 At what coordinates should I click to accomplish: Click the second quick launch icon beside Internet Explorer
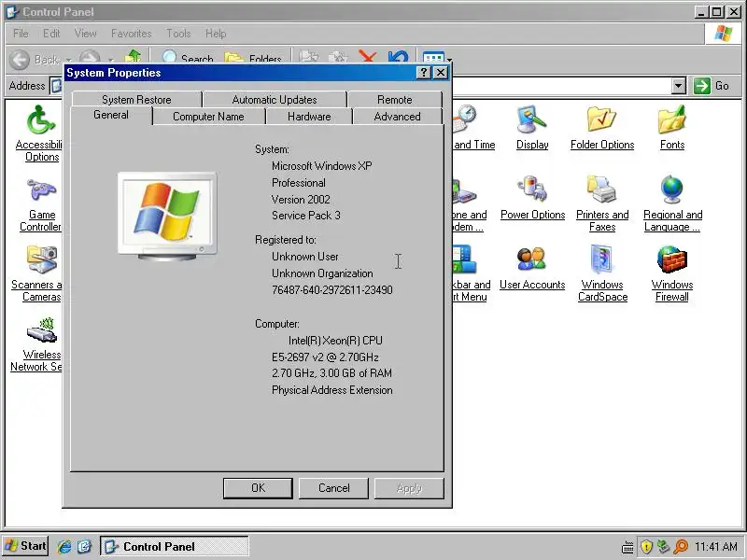coord(84,546)
